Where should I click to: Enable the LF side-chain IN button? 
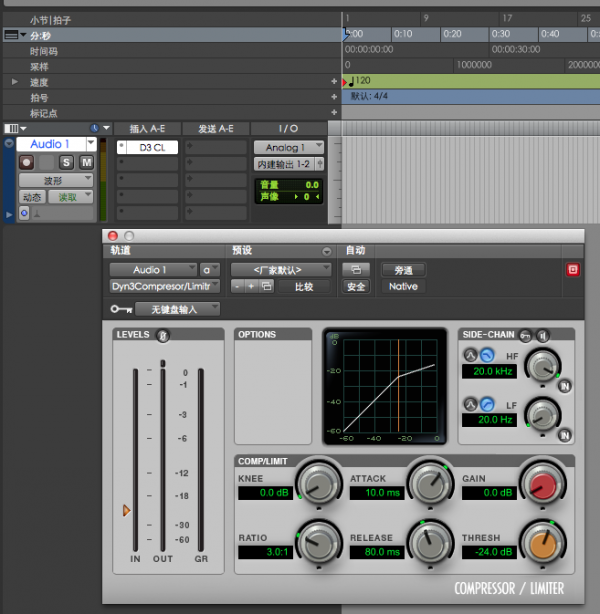pyautogui.click(x=565, y=435)
